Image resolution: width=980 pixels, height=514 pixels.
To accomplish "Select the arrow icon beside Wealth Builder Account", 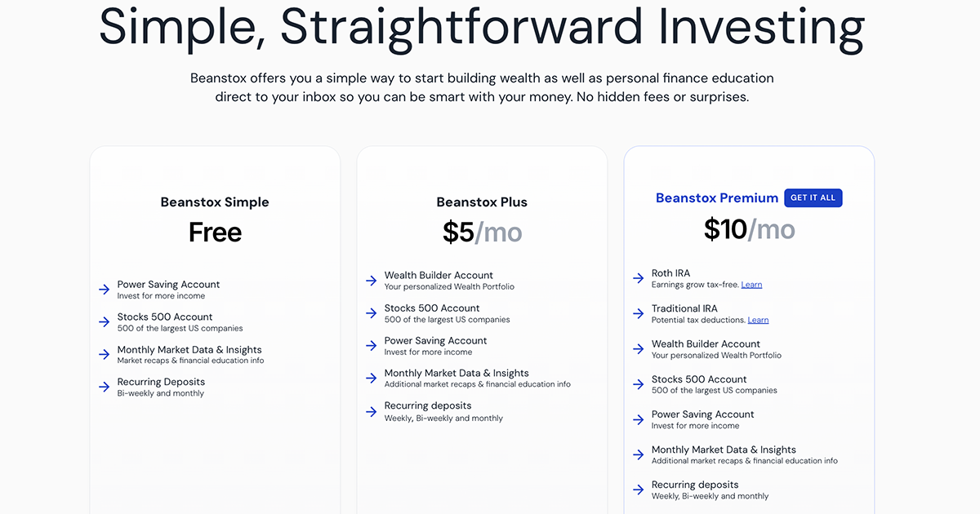I will tap(369, 281).
